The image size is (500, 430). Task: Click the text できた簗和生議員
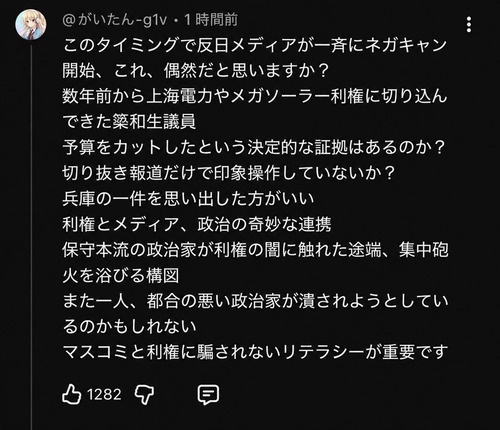tap(129, 122)
